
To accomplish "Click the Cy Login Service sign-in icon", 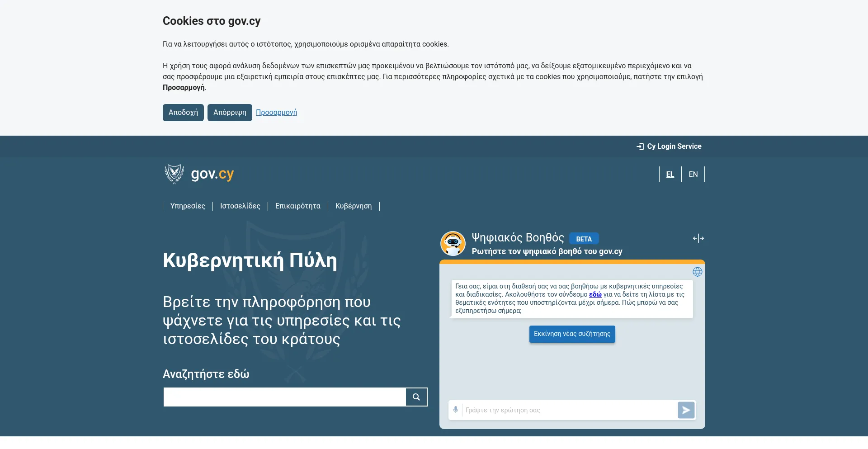I will (640, 147).
